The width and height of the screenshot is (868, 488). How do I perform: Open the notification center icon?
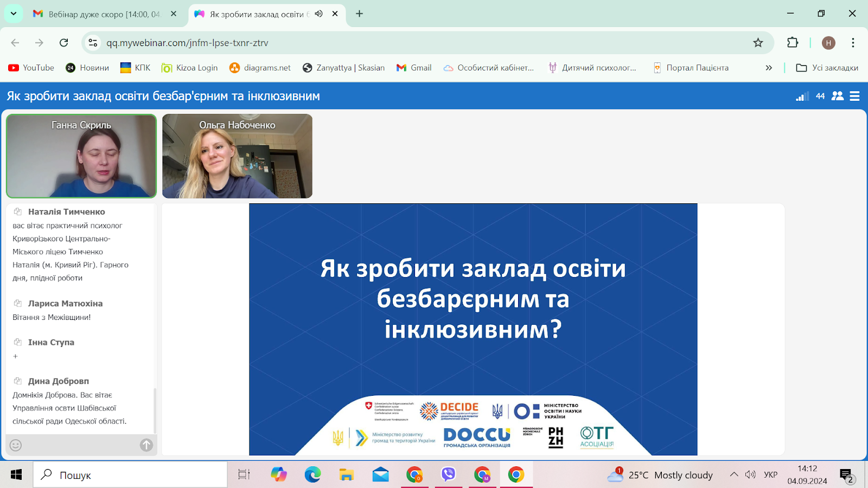[847, 476]
